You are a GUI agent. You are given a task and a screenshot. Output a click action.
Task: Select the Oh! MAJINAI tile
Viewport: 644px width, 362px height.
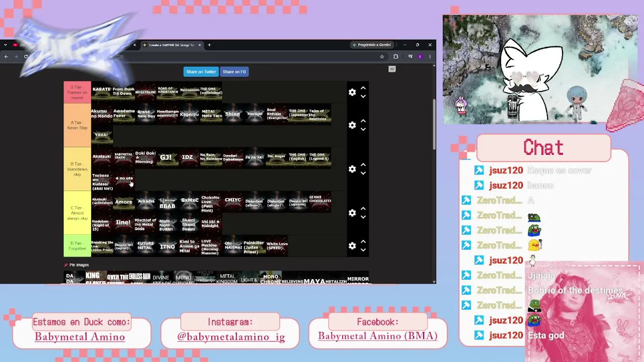click(x=232, y=246)
